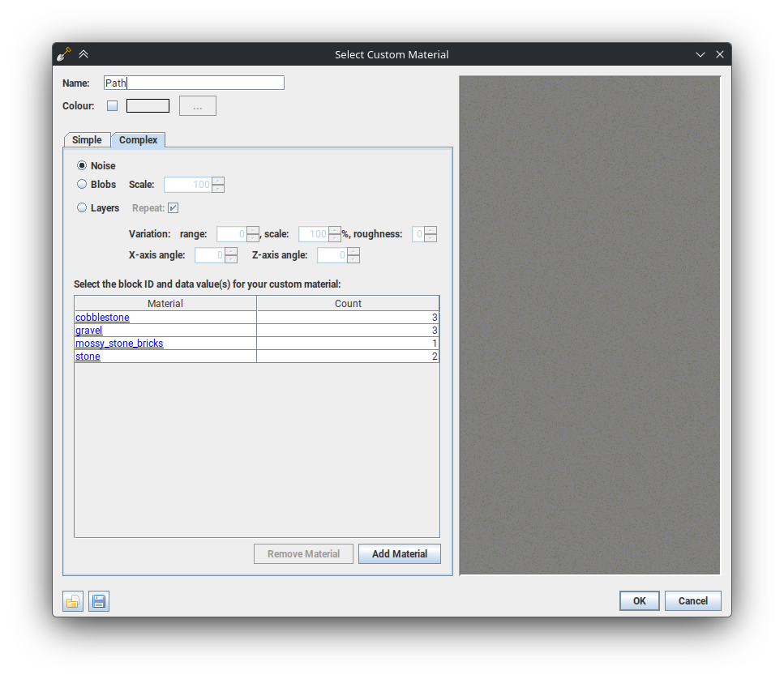Collapse window using title bar down-chevron
This screenshot has width=784, height=679.
coord(700,54)
